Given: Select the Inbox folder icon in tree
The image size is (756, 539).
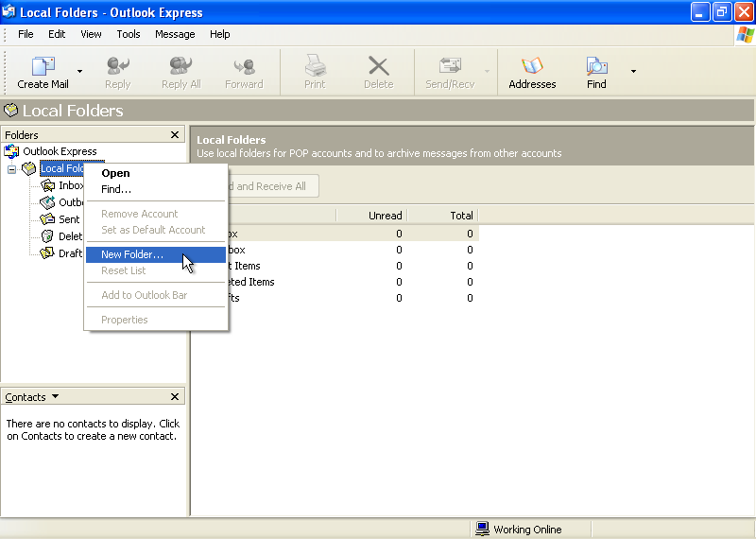Looking at the screenshot, I should [47, 185].
